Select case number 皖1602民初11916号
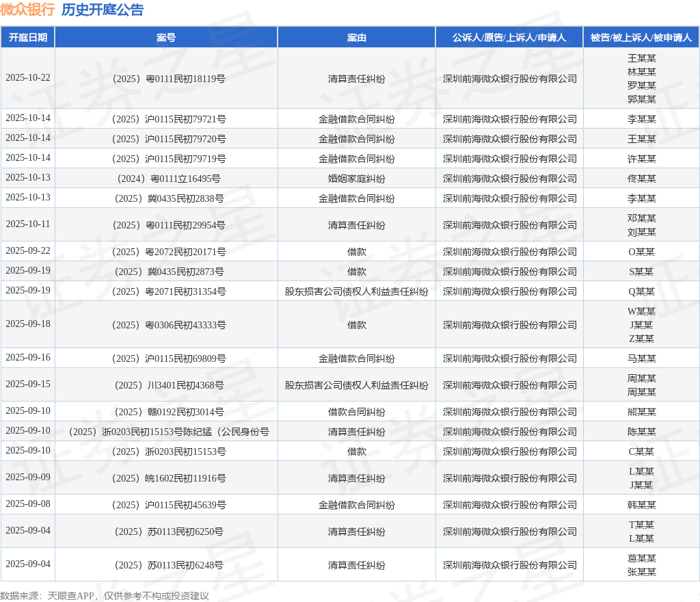 169,478
